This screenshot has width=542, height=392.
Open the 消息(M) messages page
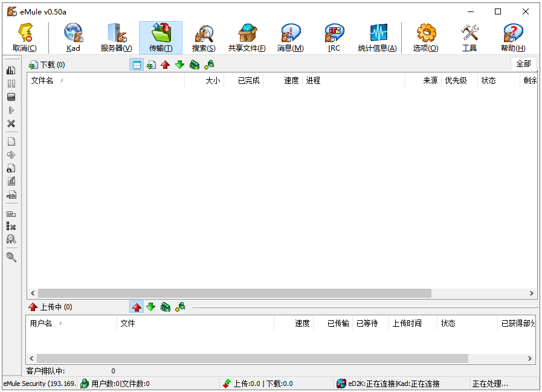click(291, 37)
